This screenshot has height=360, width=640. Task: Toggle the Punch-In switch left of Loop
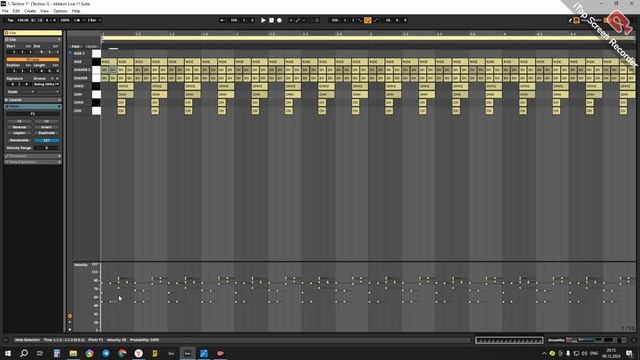point(360,20)
